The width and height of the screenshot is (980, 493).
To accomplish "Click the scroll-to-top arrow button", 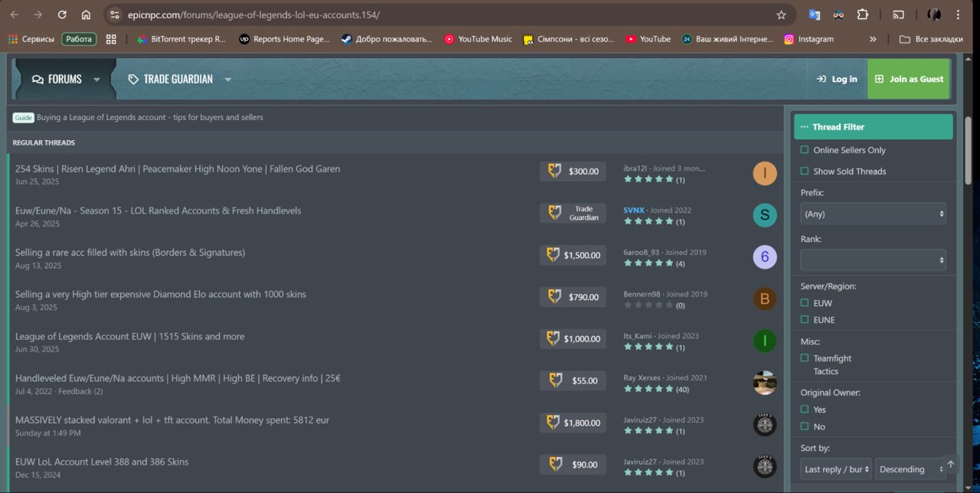I will pos(950,464).
